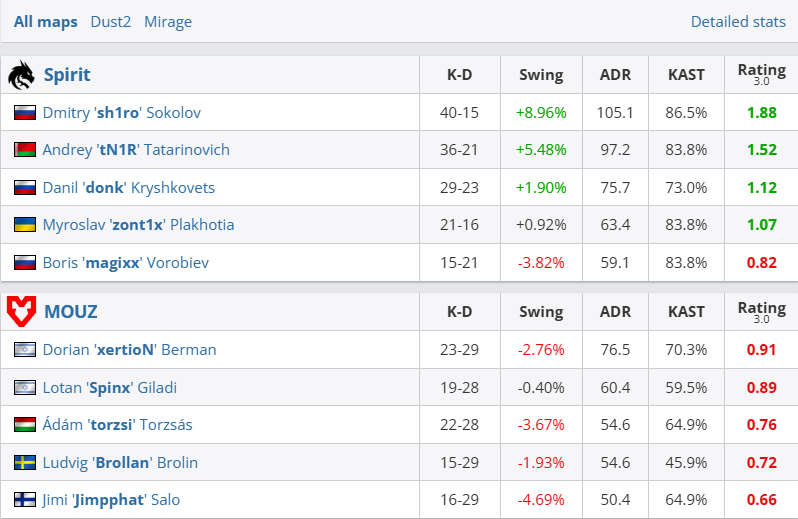Click the Swedish flag beside Brollan
Viewport: 798px width, 519px height.
tap(25, 462)
